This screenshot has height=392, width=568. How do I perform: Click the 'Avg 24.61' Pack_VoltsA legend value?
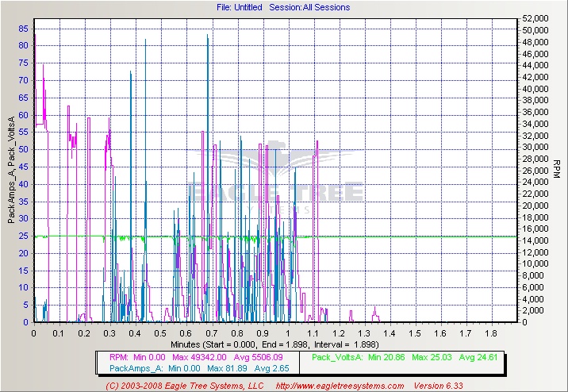(478, 357)
